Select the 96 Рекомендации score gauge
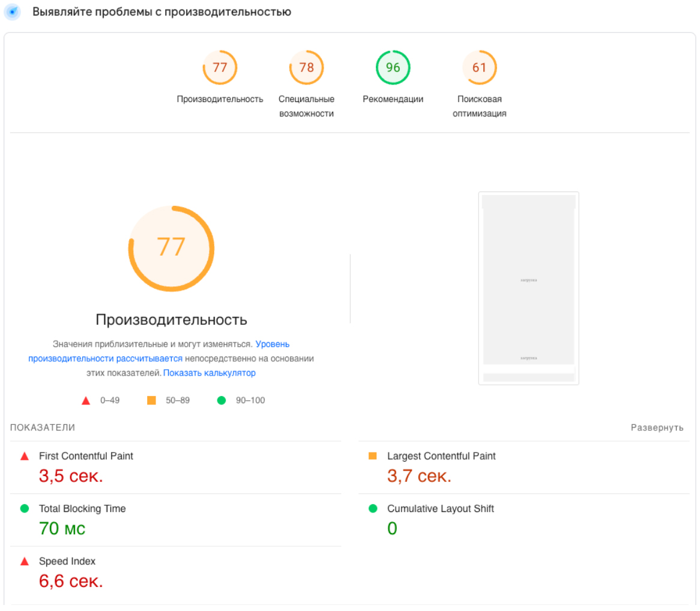Viewport: 700px width, 611px height. click(x=393, y=68)
